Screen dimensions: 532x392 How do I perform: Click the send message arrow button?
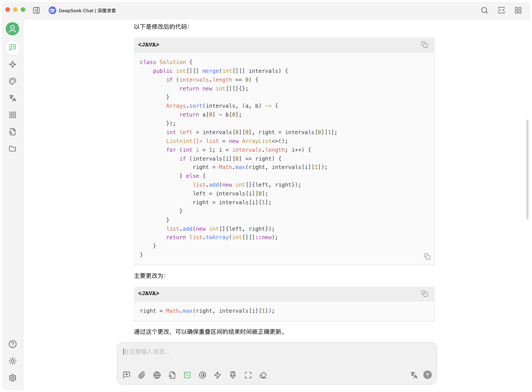coord(428,375)
